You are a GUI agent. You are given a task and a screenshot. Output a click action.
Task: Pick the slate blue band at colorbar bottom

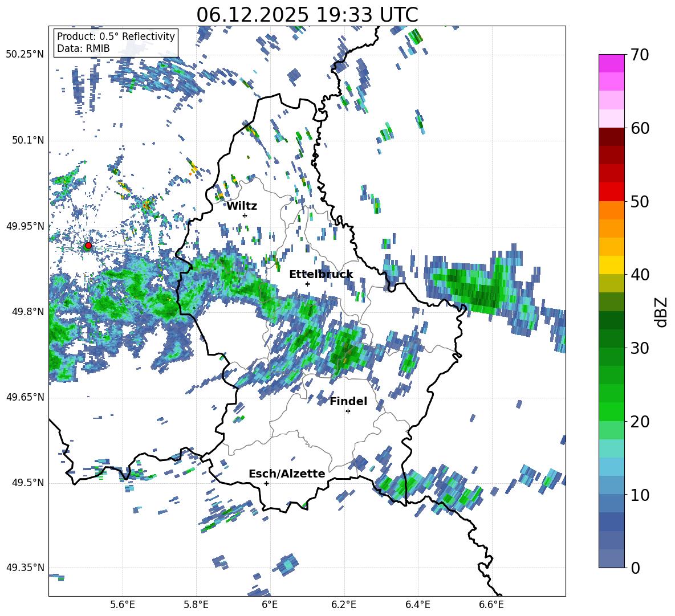pyautogui.click(x=611, y=558)
